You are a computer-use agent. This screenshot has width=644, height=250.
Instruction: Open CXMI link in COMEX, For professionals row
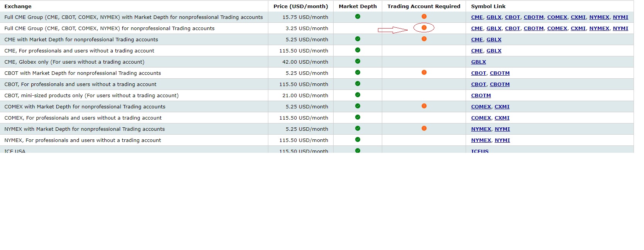(502, 118)
